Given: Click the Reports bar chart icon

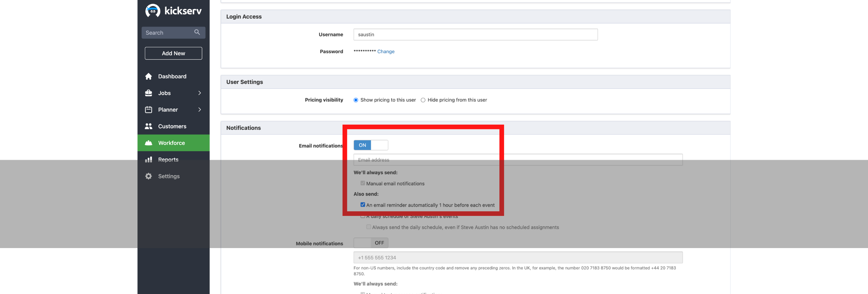Looking at the screenshot, I should 148,160.
